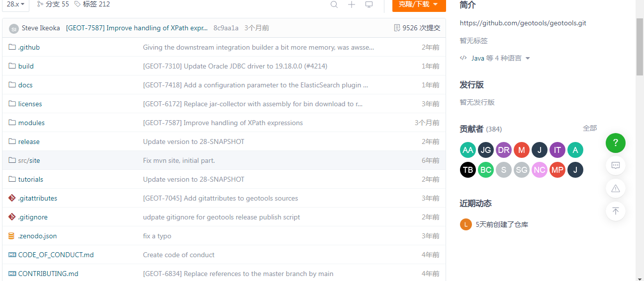Open contributor avatar NC
This screenshot has width=644, height=281.
(540, 170)
